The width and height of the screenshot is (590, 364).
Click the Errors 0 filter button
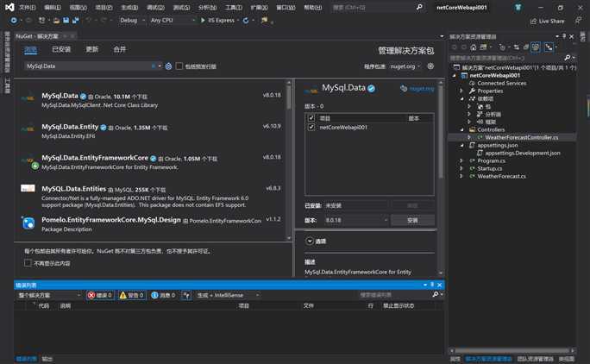[x=100, y=295]
